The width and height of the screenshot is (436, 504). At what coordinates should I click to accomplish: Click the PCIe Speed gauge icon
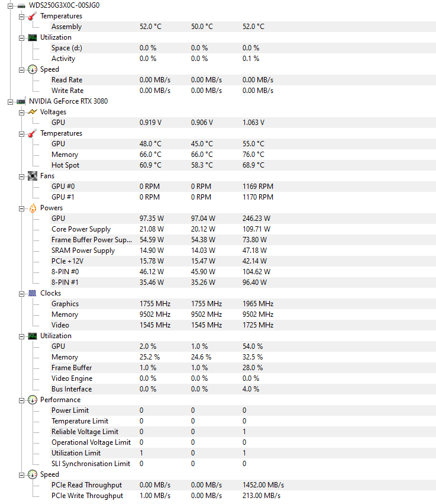tap(33, 474)
